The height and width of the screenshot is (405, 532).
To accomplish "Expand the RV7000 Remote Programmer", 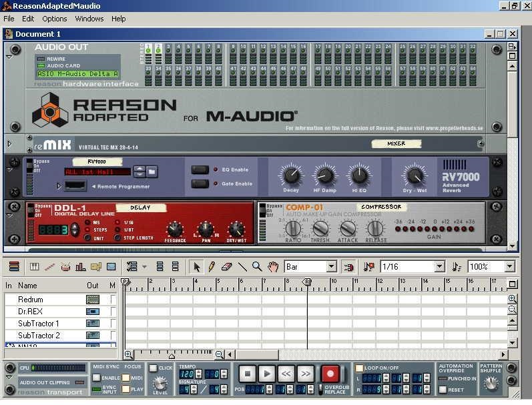I will click(59, 186).
